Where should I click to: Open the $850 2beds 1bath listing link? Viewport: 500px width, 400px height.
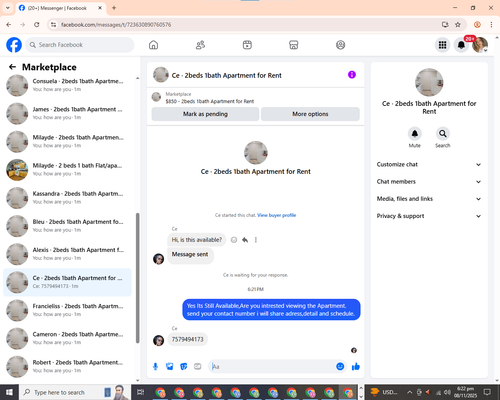(210, 101)
